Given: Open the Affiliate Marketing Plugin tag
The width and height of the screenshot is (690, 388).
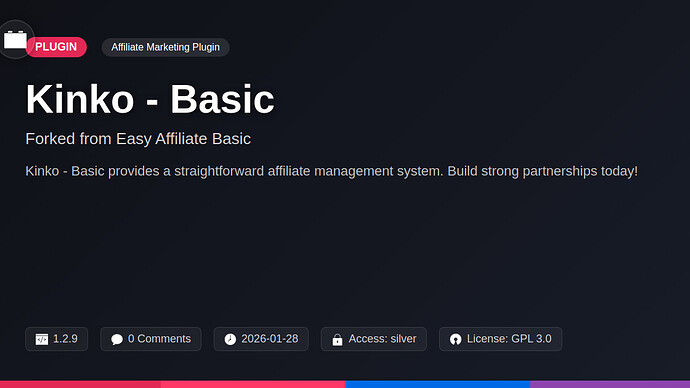Looking at the screenshot, I should click(165, 47).
